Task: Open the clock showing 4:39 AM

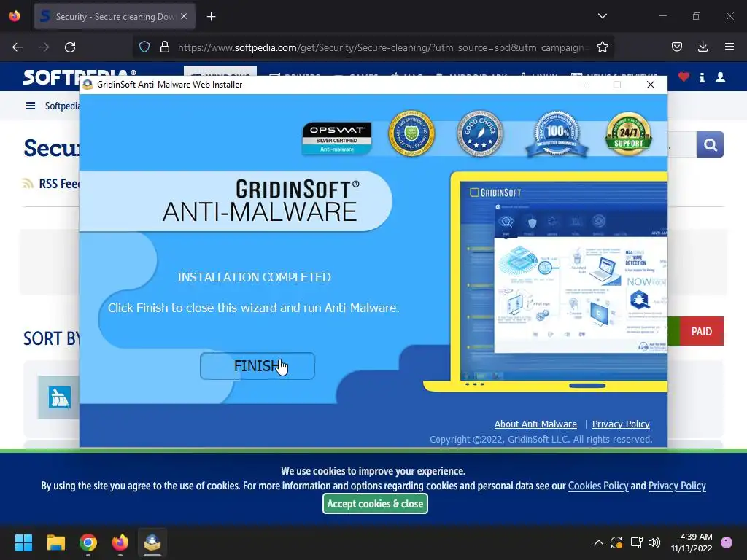Action: (692, 542)
